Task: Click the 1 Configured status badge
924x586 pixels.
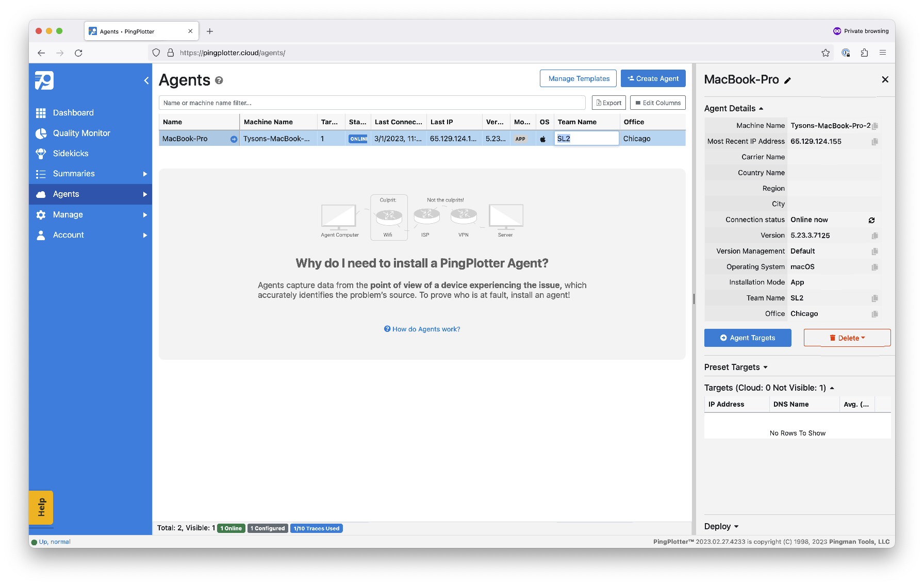Action: pyautogui.click(x=268, y=528)
